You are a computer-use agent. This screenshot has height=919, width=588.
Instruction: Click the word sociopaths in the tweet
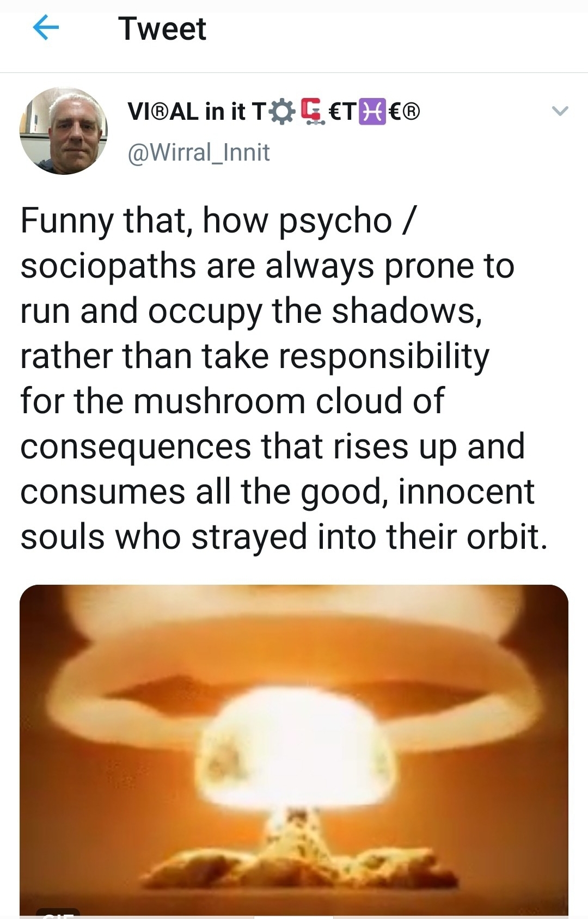pos(108,266)
